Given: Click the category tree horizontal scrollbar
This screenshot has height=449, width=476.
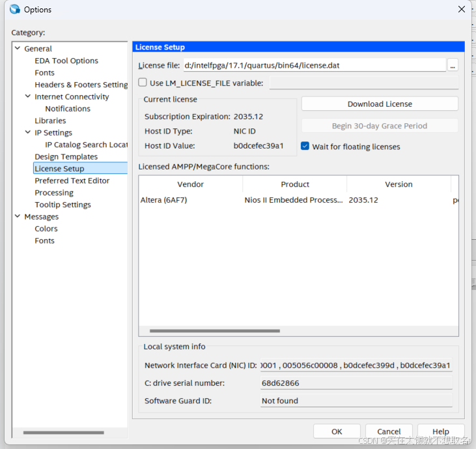Looking at the screenshot, I should (63, 432).
